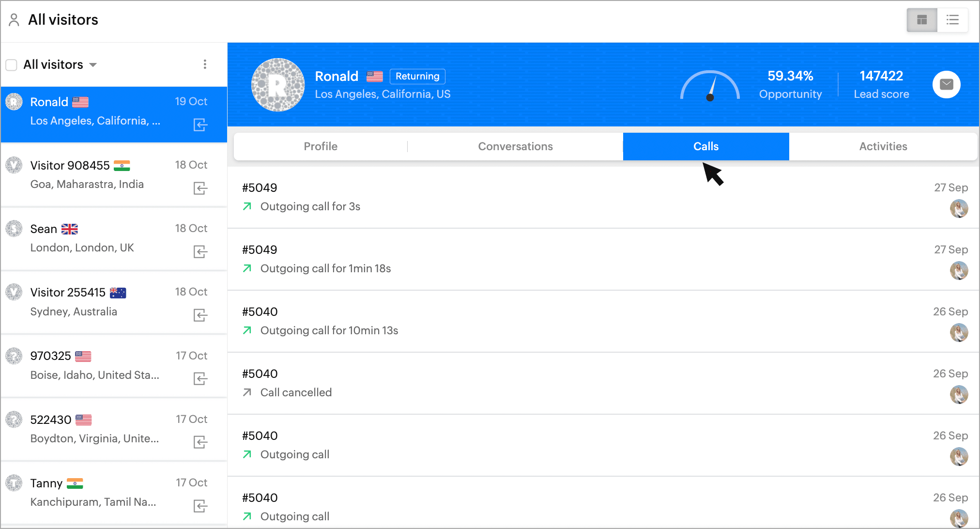Switch to list view layout icon

click(952, 20)
